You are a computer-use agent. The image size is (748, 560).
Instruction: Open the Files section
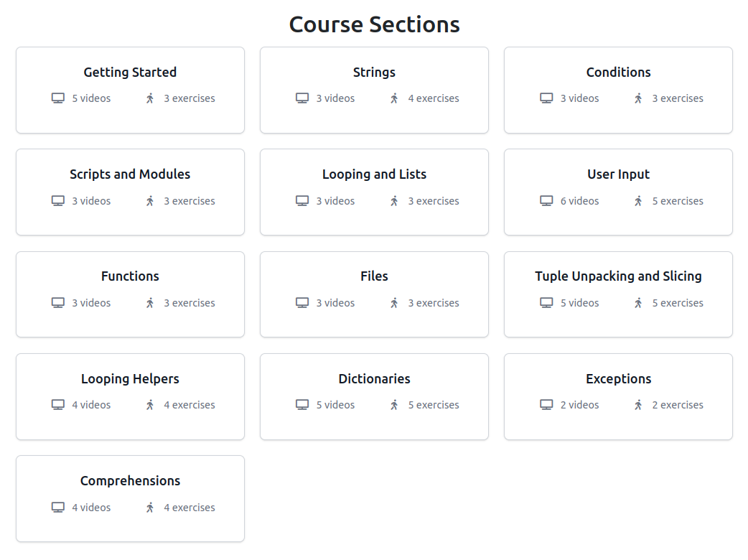[374, 294]
